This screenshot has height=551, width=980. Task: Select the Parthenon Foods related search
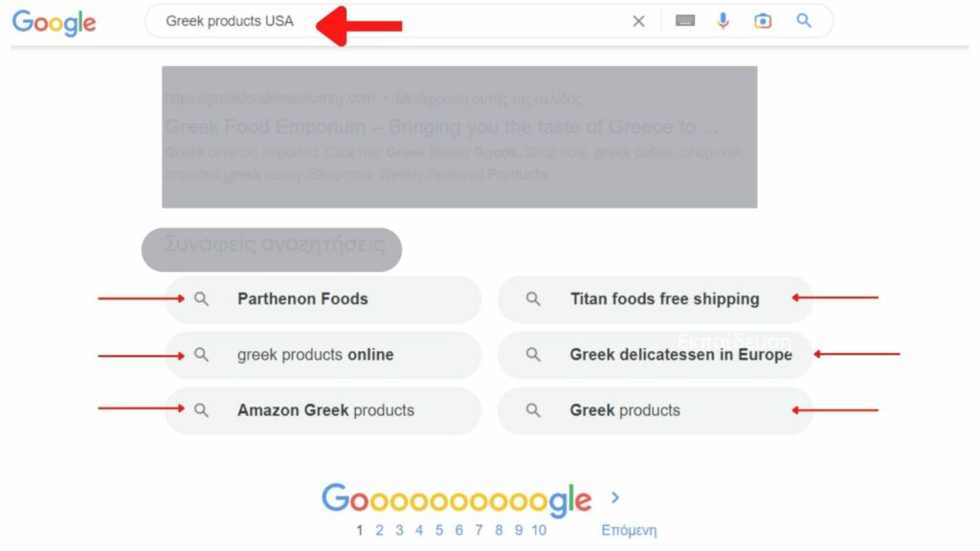click(x=323, y=299)
